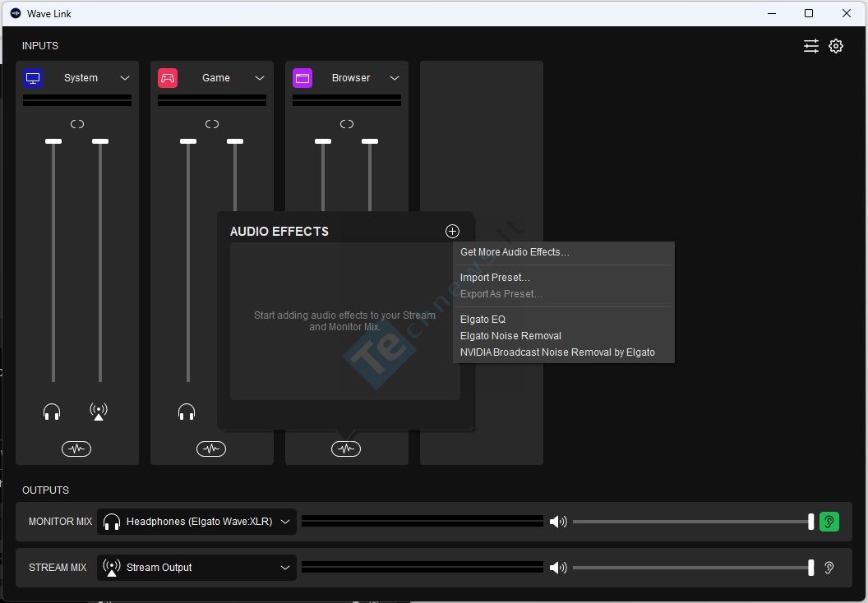Click the INPUTS section label
Image resolution: width=868 pixels, height=603 pixels.
pos(39,46)
